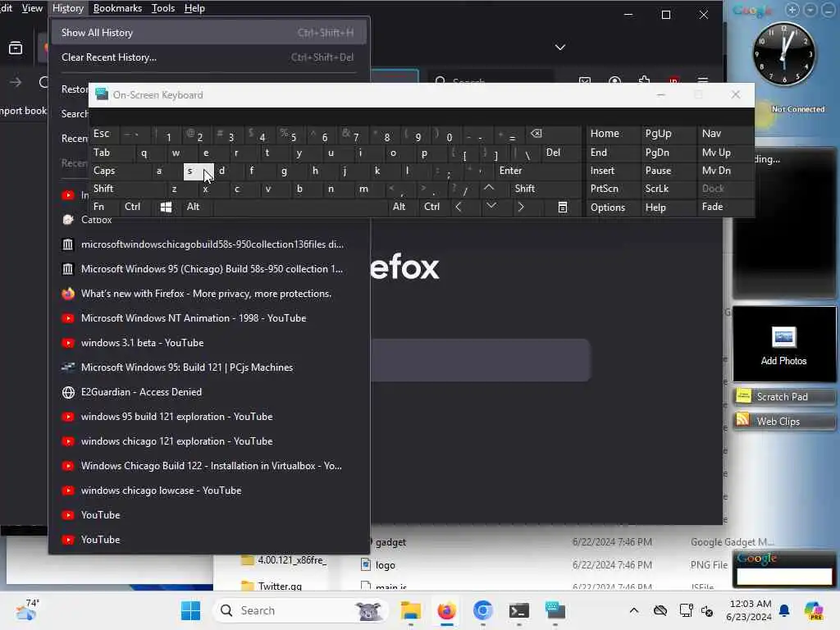Click the Esc key on On-Screen Keyboard
The width and height of the screenshot is (840, 630).
104,134
